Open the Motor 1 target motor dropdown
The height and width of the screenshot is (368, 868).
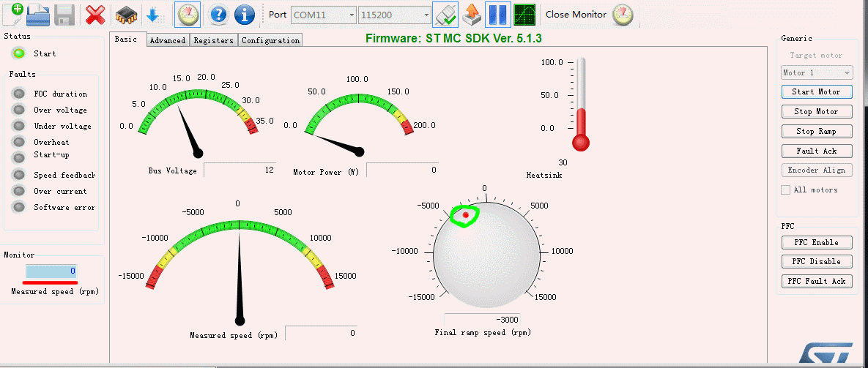(x=817, y=73)
